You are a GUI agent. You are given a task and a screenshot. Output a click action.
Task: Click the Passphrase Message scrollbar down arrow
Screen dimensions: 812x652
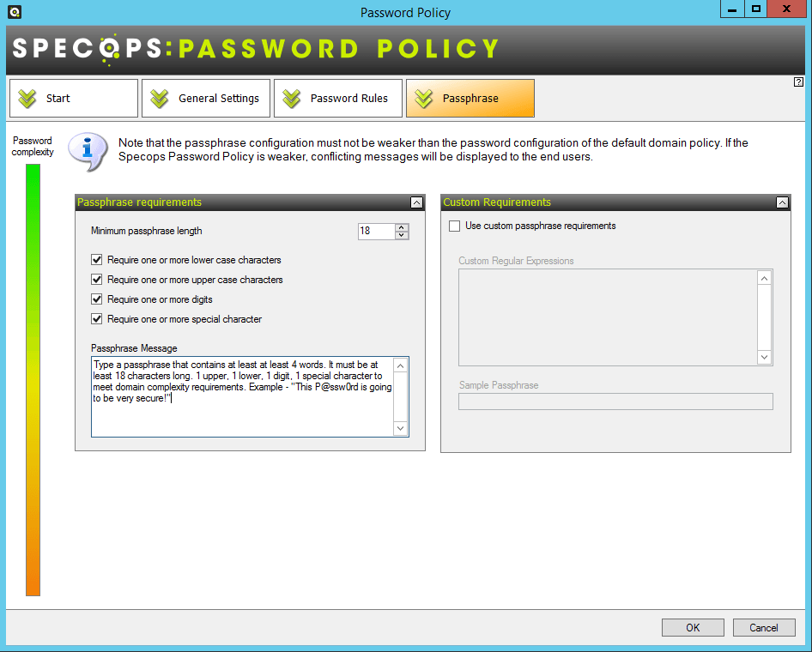click(400, 428)
